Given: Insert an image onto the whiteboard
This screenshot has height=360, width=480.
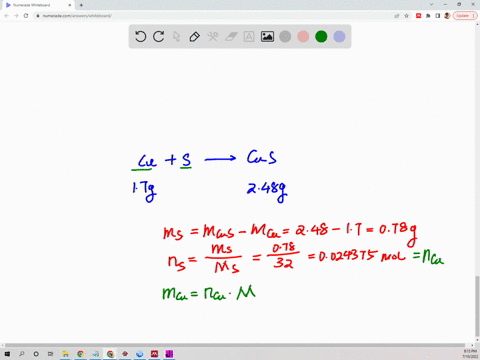Looking at the screenshot, I should click(x=267, y=36).
